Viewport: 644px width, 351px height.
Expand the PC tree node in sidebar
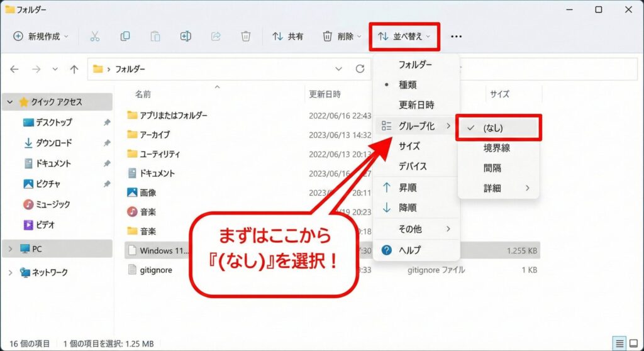point(10,249)
